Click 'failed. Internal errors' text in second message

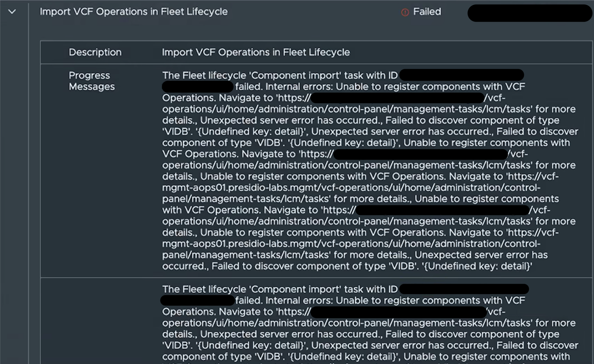click(284, 300)
